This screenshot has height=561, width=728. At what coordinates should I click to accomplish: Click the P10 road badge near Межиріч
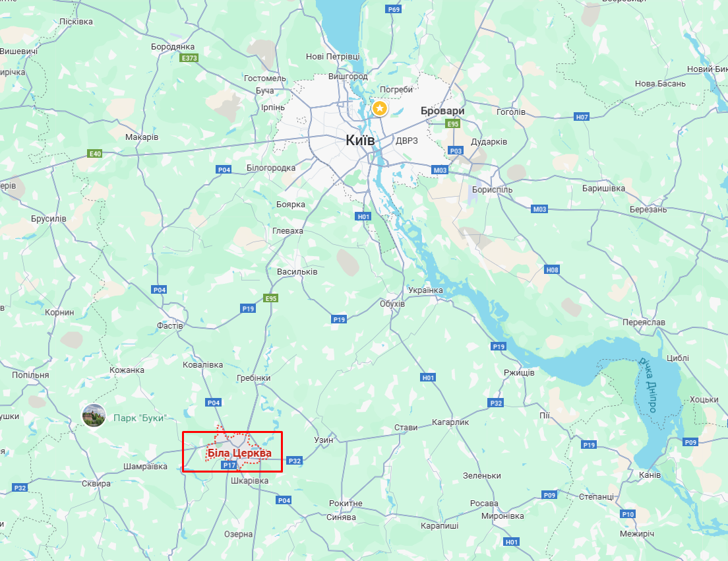click(x=628, y=514)
